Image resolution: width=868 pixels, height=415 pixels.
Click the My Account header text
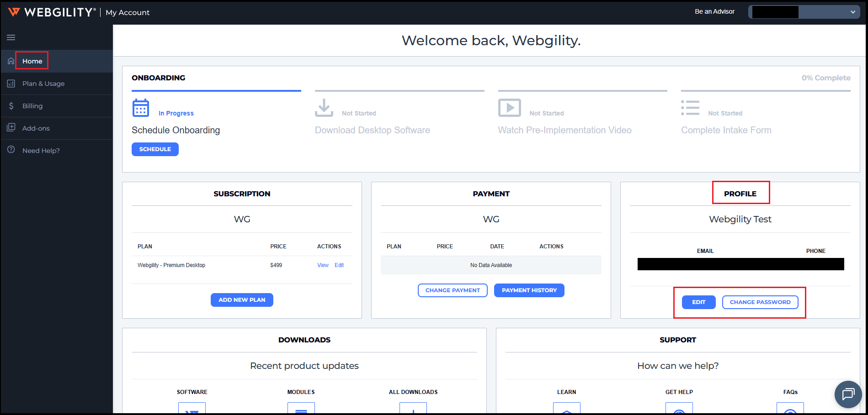click(x=128, y=12)
